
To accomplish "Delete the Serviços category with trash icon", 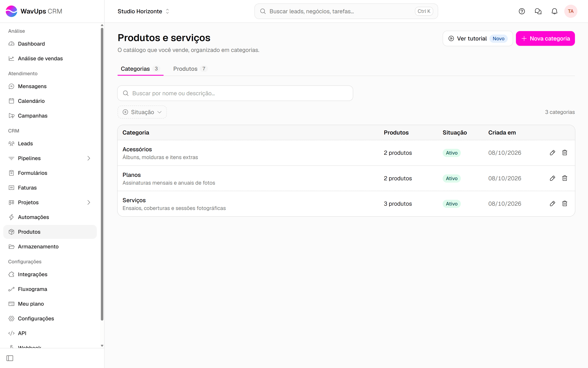I will click(x=565, y=203).
